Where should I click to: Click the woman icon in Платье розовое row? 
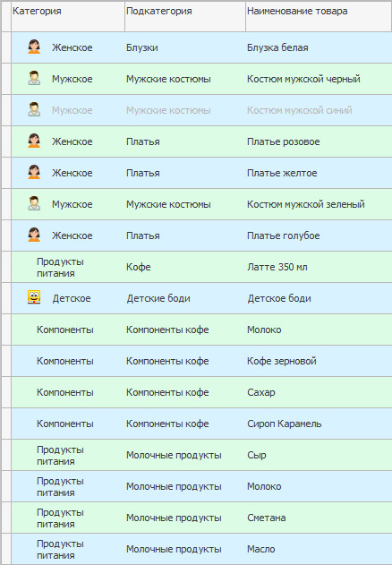tap(34, 141)
